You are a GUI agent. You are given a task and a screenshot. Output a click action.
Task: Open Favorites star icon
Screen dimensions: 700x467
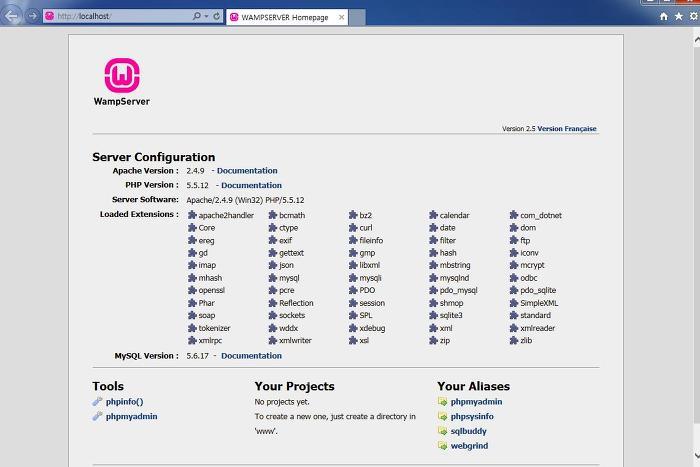coord(679,17)
